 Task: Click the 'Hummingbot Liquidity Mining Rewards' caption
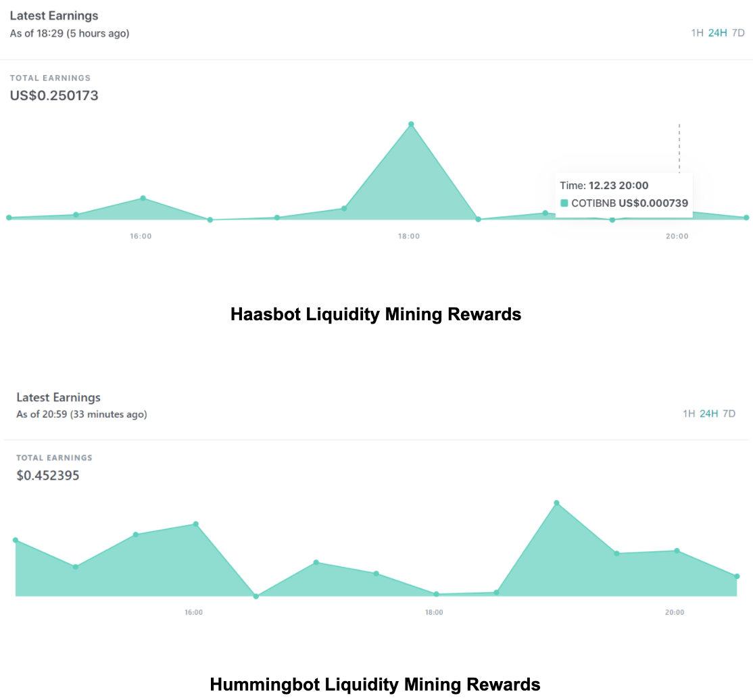375,684
